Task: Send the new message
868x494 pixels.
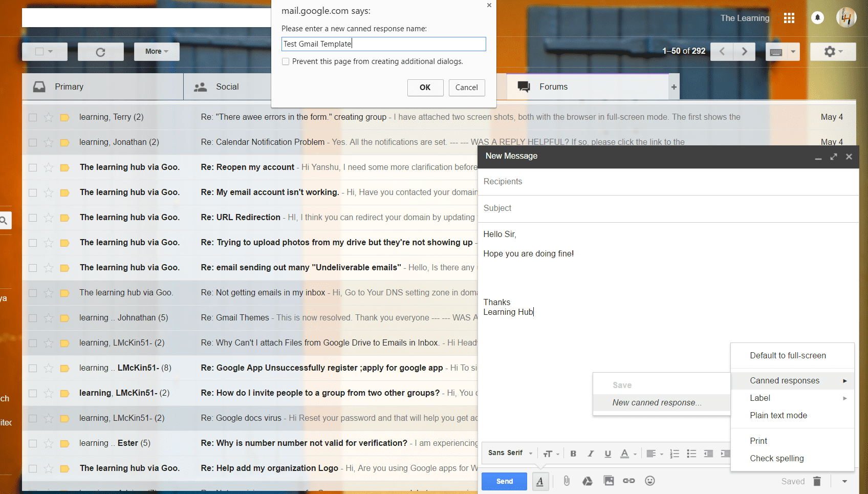Action: (504, 481)
